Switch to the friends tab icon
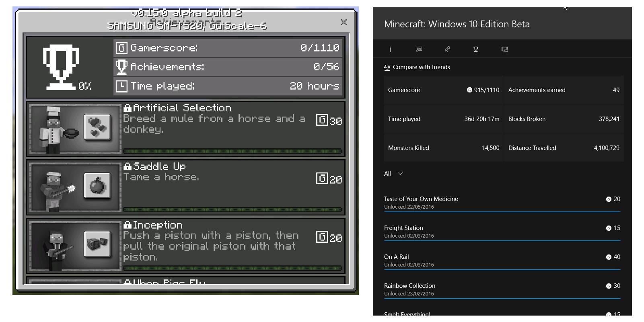Image resolution: width=644 pixels, height=322 pixels. coord(447,49)
